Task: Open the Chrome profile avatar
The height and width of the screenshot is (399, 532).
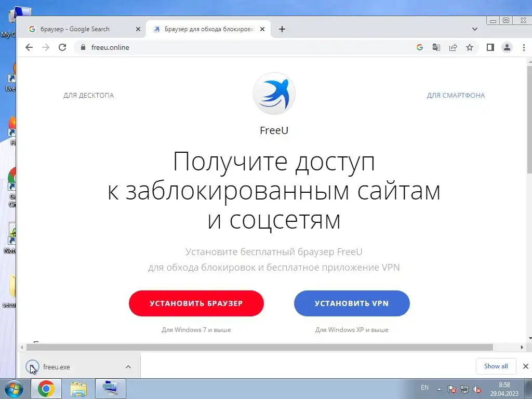Action: (507, 47)
